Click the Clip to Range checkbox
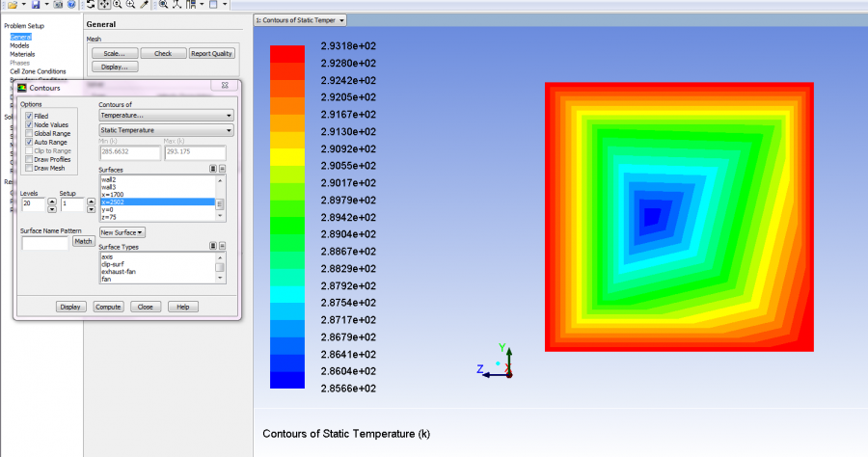Image resolution: width=868 pixels, height=457 pixels. tap(29, 150)
